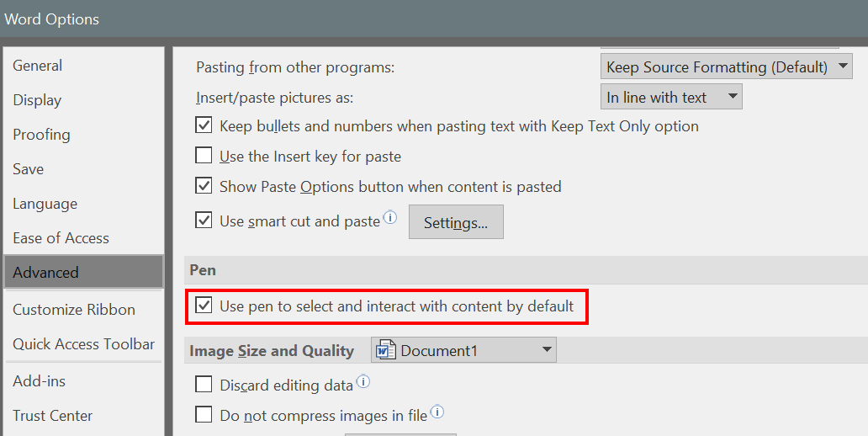Enable Do not compress images in file
Image resolution: width=868 pixels, height=436 pixels.
point(204,414)
